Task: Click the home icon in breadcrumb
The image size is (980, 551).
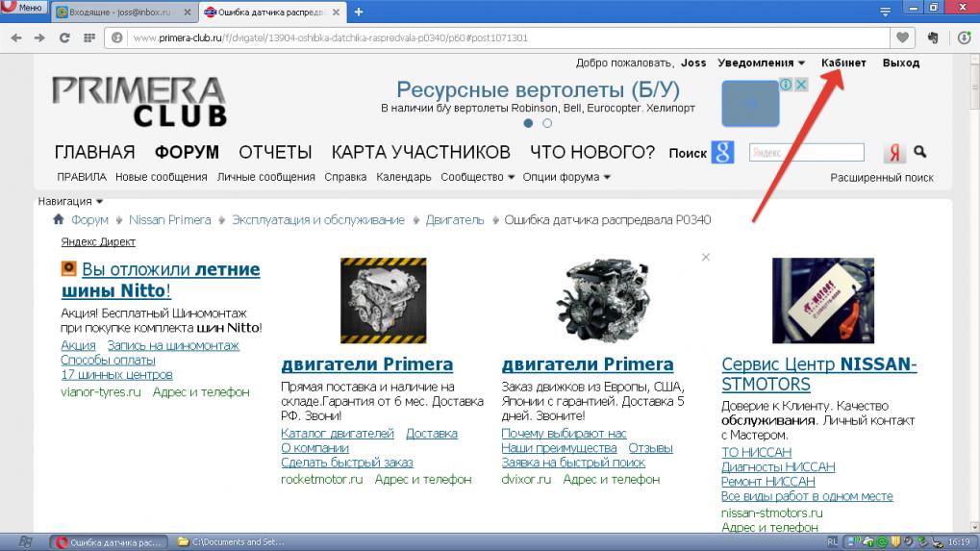Action: pyautogui.click(x=58, y=219)
